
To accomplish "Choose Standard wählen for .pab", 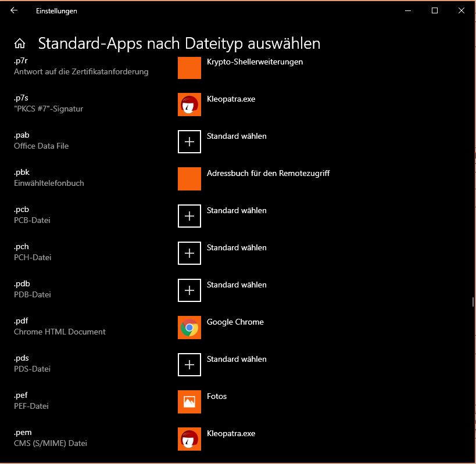I will tap(237, 136).
